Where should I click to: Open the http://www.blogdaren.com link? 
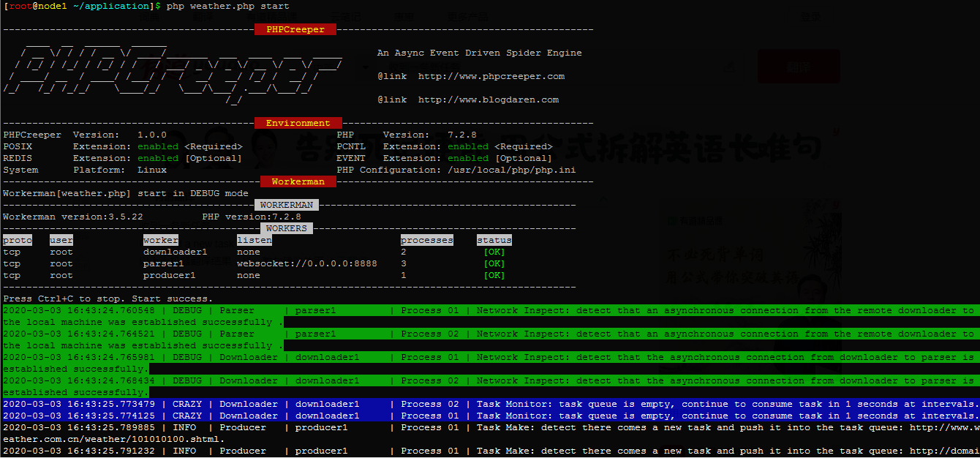pyautogui.click(x=489, y=100)
